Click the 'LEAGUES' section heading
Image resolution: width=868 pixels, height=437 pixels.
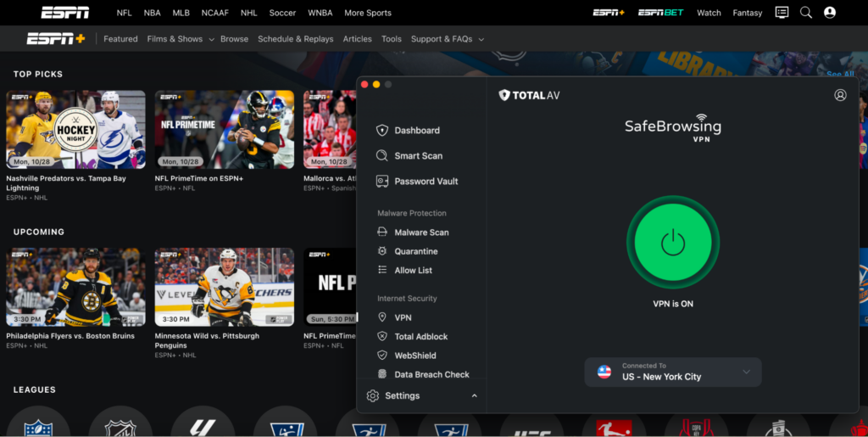click(x=34, y=389)
